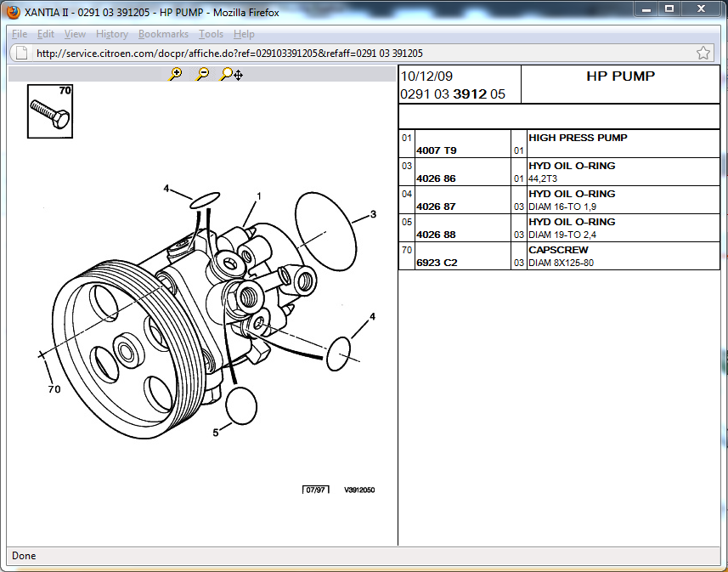This screenshot has width=728, height=572.
Task: Click callout number 3 in diagram
Action: click(373, 214)
